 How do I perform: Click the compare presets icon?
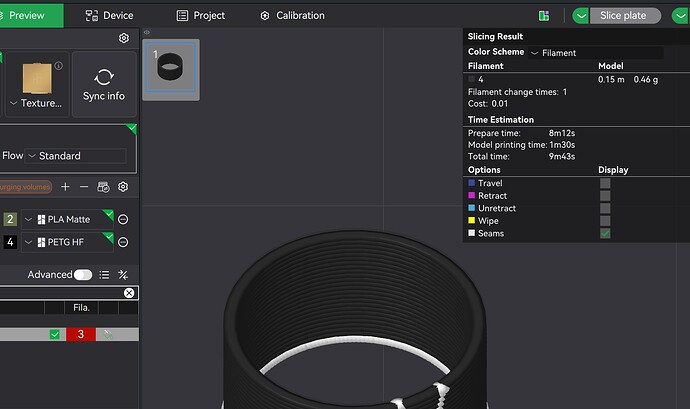tap(123, 275)
